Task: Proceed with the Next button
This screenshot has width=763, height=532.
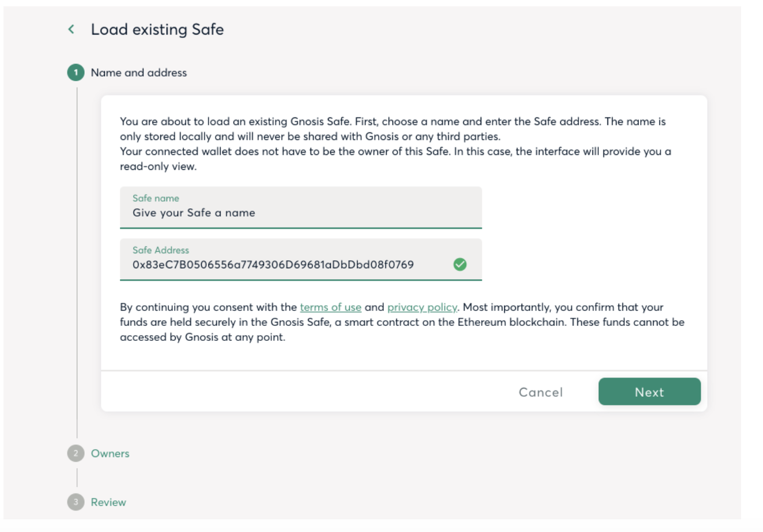Action: (x=649, y=392)
